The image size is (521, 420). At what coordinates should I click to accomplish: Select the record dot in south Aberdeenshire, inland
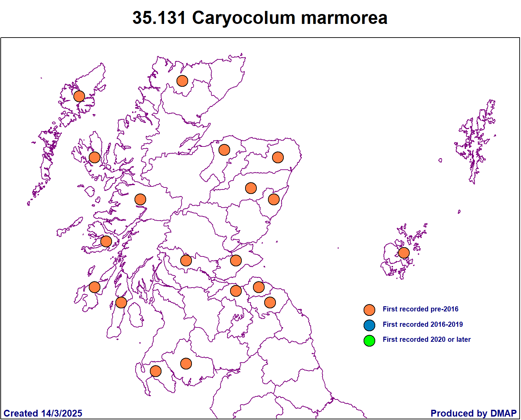pyautogui.click(x=251, y=188)
